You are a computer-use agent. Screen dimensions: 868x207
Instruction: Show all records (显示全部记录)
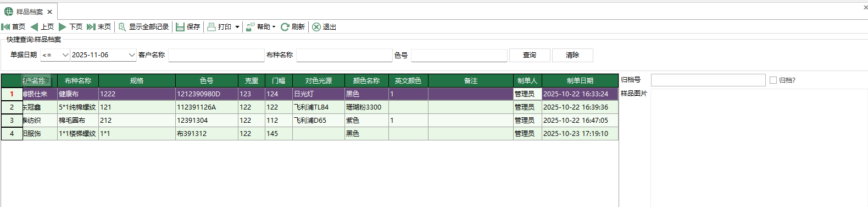click(144, 27)
